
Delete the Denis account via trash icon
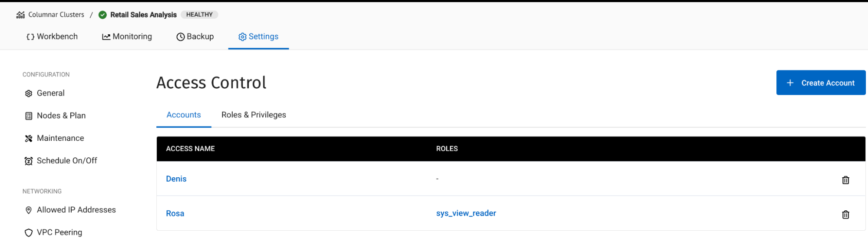click(x=845, y=180)
